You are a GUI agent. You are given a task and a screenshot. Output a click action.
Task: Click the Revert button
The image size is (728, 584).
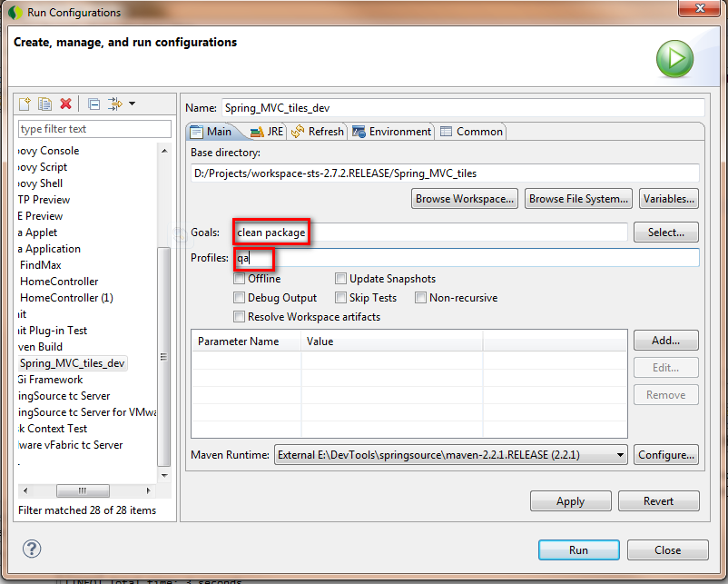click(658, 501)
